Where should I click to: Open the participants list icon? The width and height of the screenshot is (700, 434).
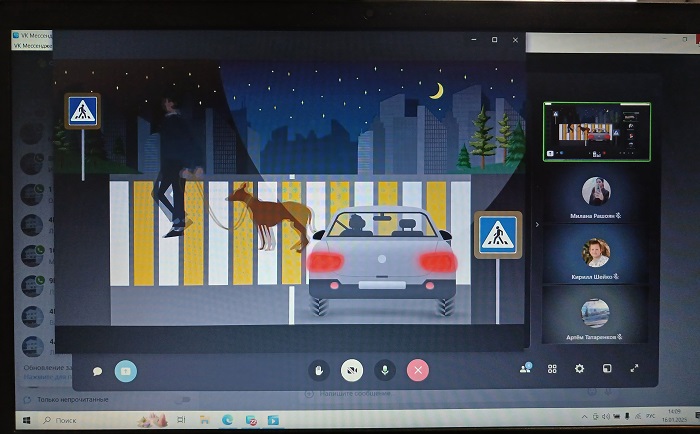coord(525,368)
